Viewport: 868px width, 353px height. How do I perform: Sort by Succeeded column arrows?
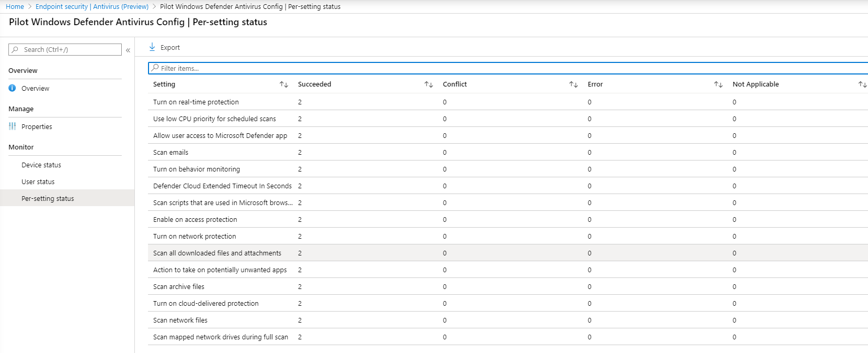pos(429,84)
